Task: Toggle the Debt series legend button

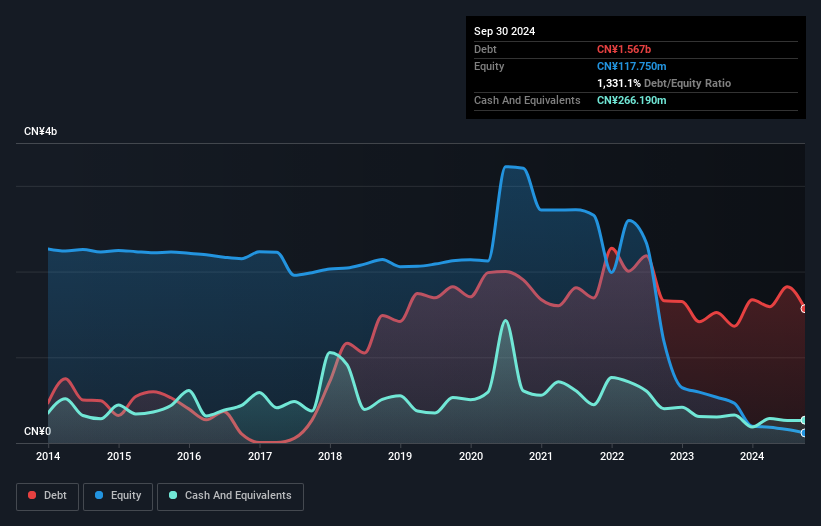Action: point(47,496)
